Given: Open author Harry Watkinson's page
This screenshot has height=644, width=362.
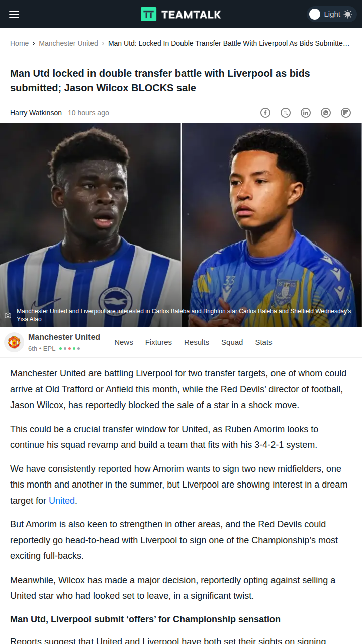Looking at the screenshot, I should tap(36, 113).
